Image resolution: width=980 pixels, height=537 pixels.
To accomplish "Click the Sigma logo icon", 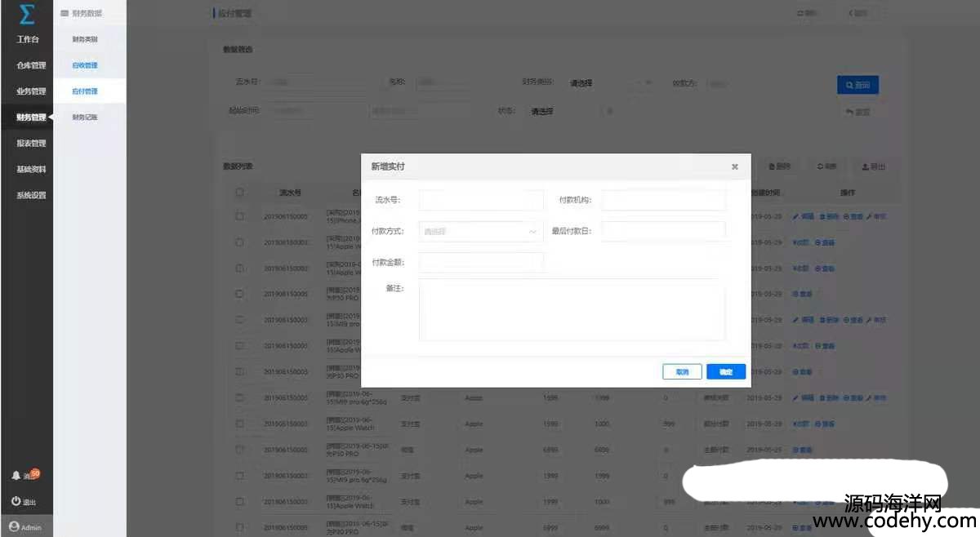I will (26, 14).
